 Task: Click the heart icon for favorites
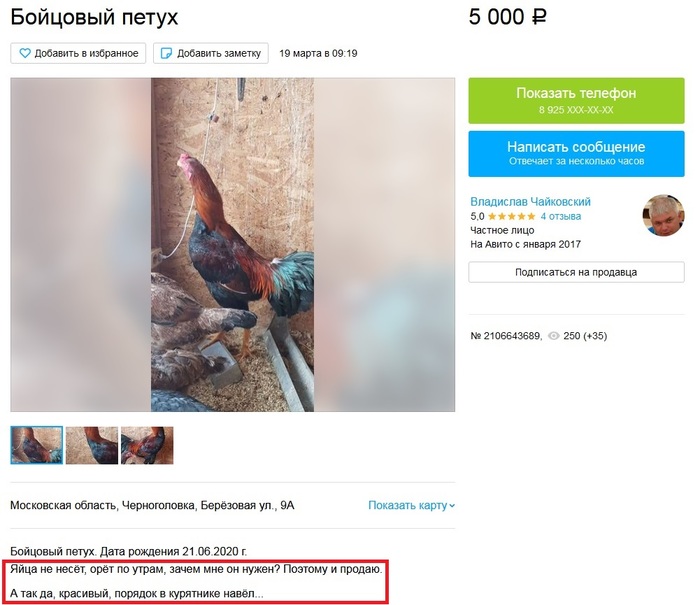(25, 53)
